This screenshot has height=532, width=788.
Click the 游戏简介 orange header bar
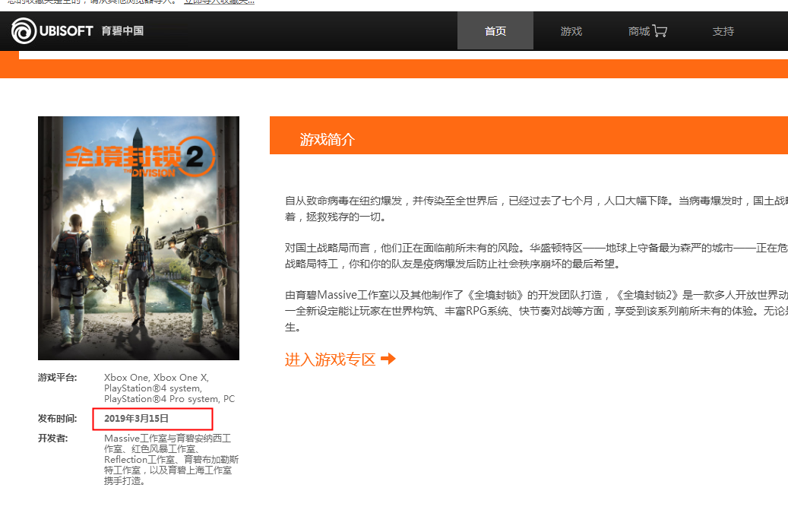(328, 141)
